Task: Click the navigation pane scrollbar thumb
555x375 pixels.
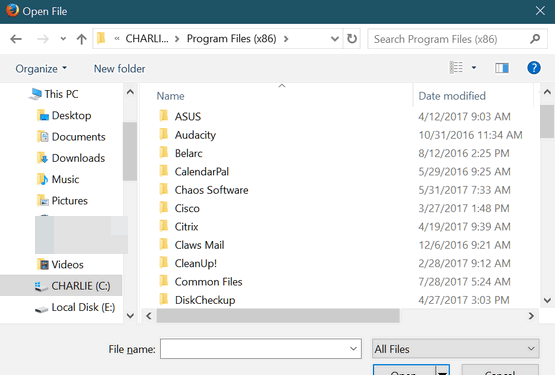Action: (x=130, y=151)
